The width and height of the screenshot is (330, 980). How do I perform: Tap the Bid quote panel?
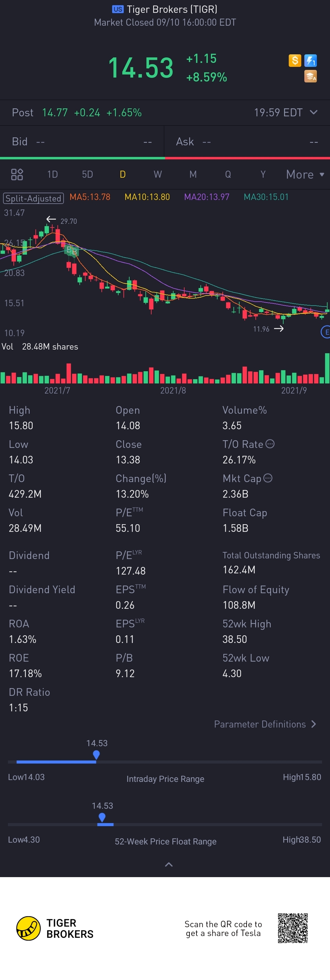(x=82, y=142)
